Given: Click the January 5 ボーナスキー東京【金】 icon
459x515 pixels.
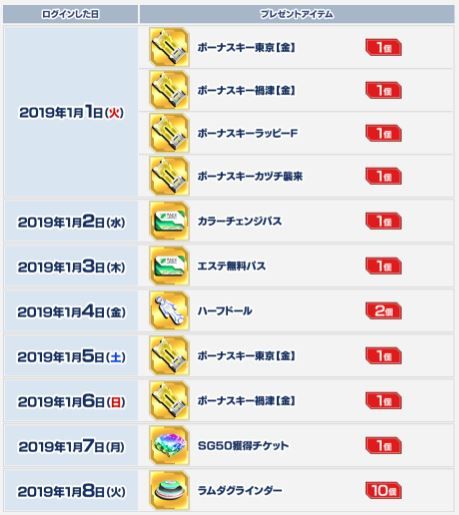Looking at the screenshot, I should (169, 356).
